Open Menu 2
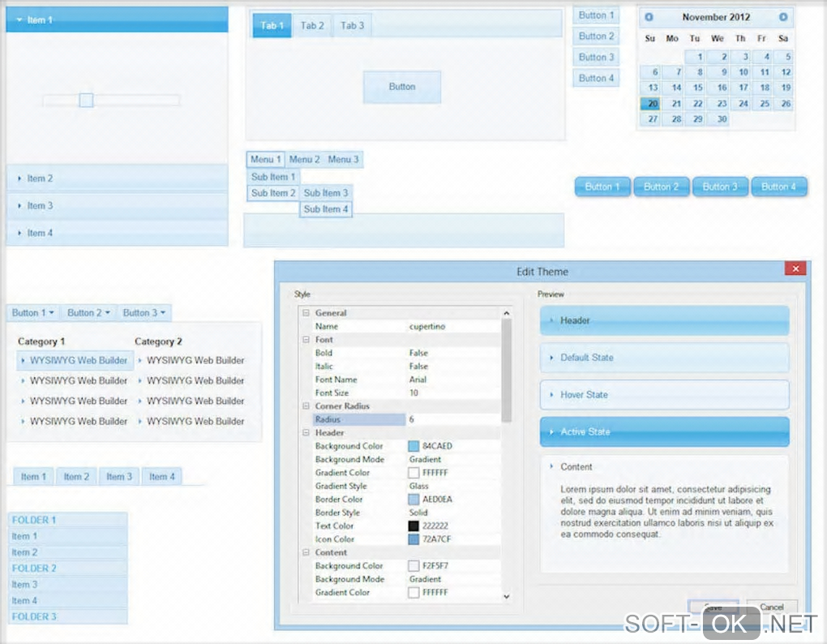The image size is (827, 644). point(304,159)
